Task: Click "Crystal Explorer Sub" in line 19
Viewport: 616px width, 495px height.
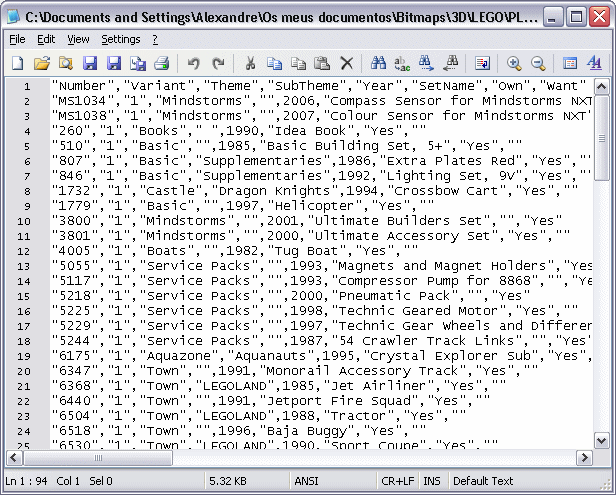Action: click(450, 356)
